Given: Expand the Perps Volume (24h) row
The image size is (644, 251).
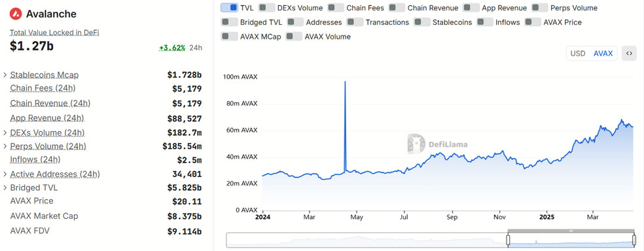Looking at the screenshot, I should click(x=5, y=146).
